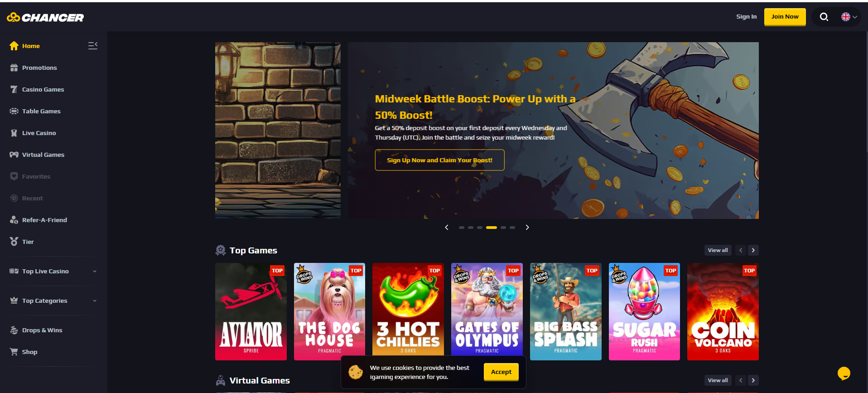Image resolution: width=868 pixels, height=393 pixels.
Task: Click the Virtual Games gamepad icon
Action: pos(14,155)
